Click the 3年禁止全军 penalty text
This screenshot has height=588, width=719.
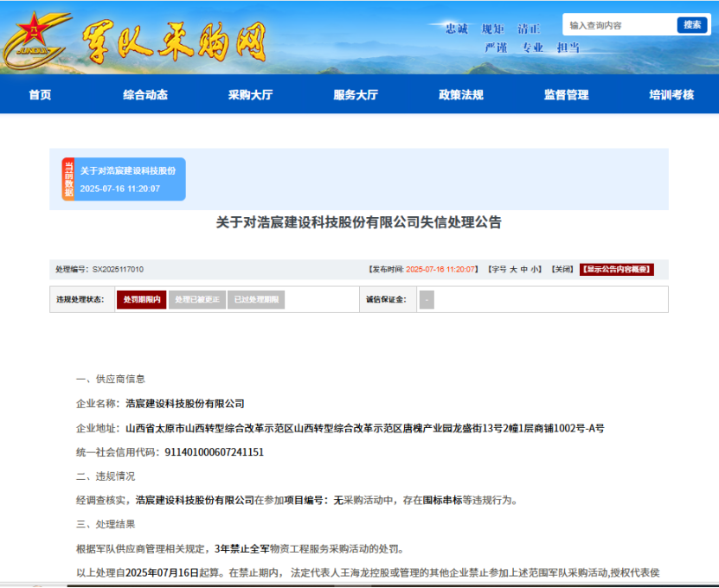[x=242, y=548]
